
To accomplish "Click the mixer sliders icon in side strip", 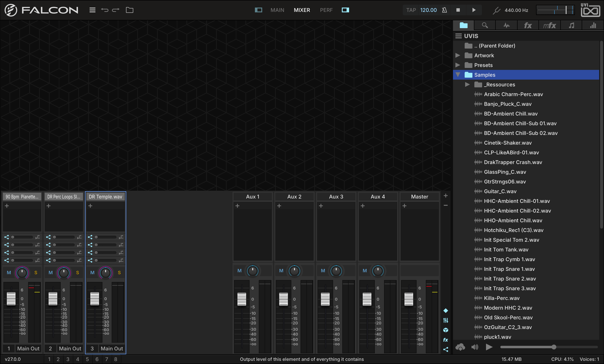I will [x=446, y=320].
